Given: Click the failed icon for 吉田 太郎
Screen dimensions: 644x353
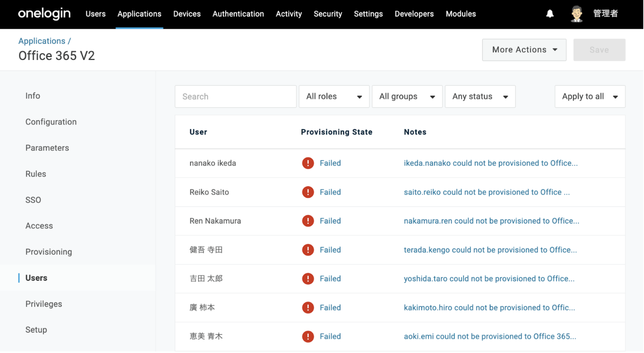Looking at the screenshot, I should point(308,279).
